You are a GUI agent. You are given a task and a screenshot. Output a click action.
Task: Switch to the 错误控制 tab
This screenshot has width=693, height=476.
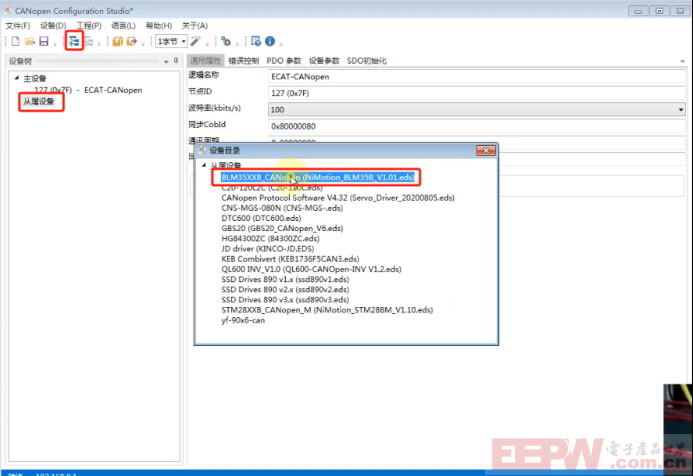(x=244, y=61)
